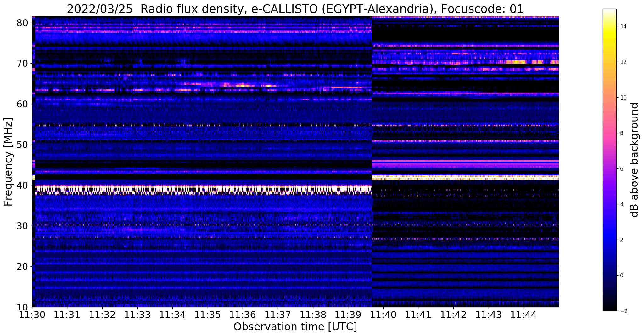The height and width of the screenshot is (336, 644).
Task: Click the 11:36 time tick label
Action: tap(243, 315)
